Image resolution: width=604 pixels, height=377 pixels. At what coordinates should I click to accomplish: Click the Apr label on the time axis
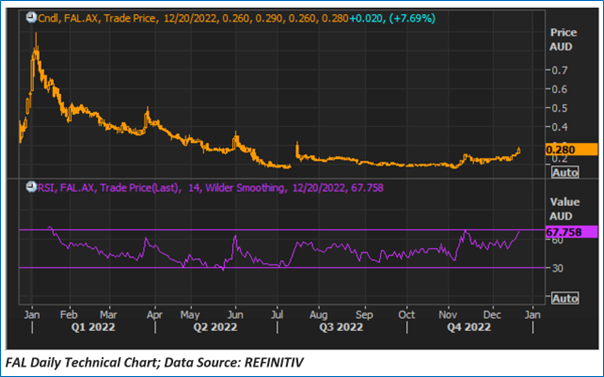point(154,315)
